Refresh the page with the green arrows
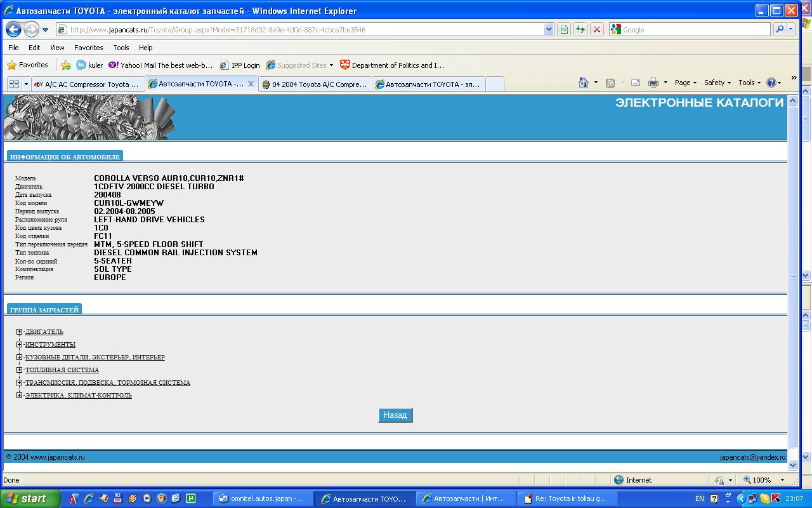Image resolution: width=812 pixels, height=508 pixels. pyautogui.click(x=580, y=29)
